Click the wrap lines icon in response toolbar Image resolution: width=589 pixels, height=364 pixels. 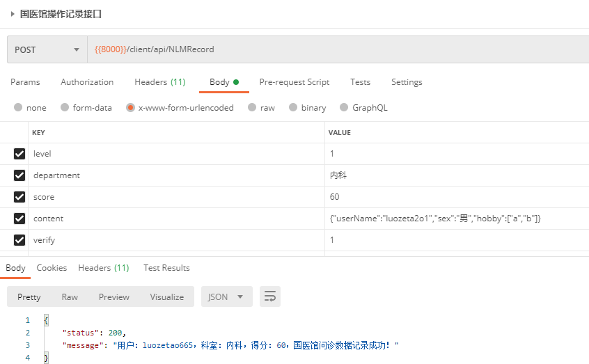click(270, 296)
